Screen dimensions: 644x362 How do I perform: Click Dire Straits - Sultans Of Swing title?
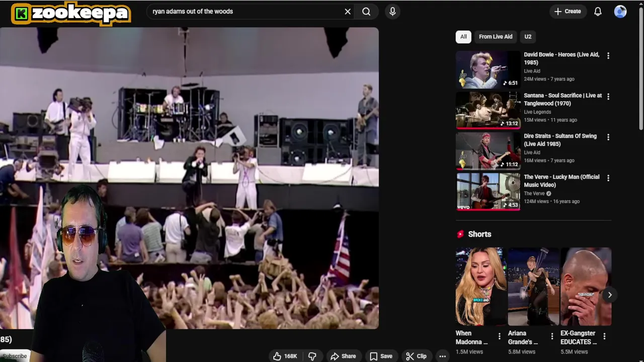[x=560, y=140]
